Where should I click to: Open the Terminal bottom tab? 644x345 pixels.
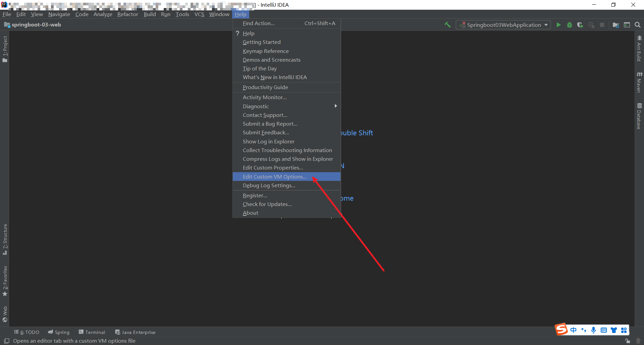coord(92,332)
